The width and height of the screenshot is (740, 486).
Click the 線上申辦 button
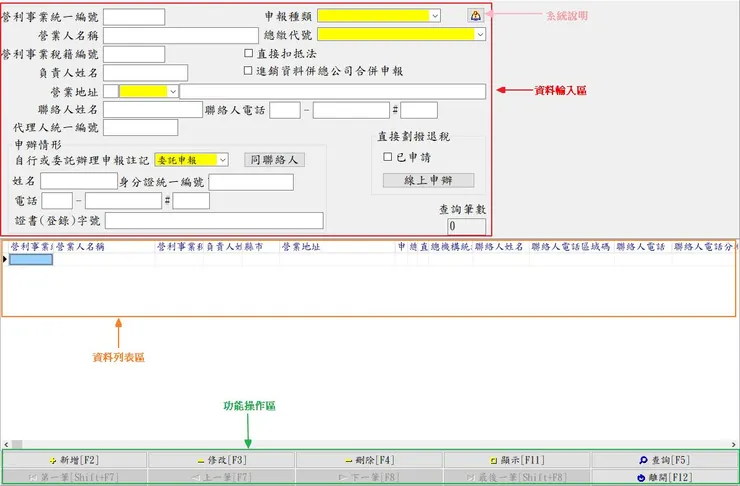coord(429,180)
